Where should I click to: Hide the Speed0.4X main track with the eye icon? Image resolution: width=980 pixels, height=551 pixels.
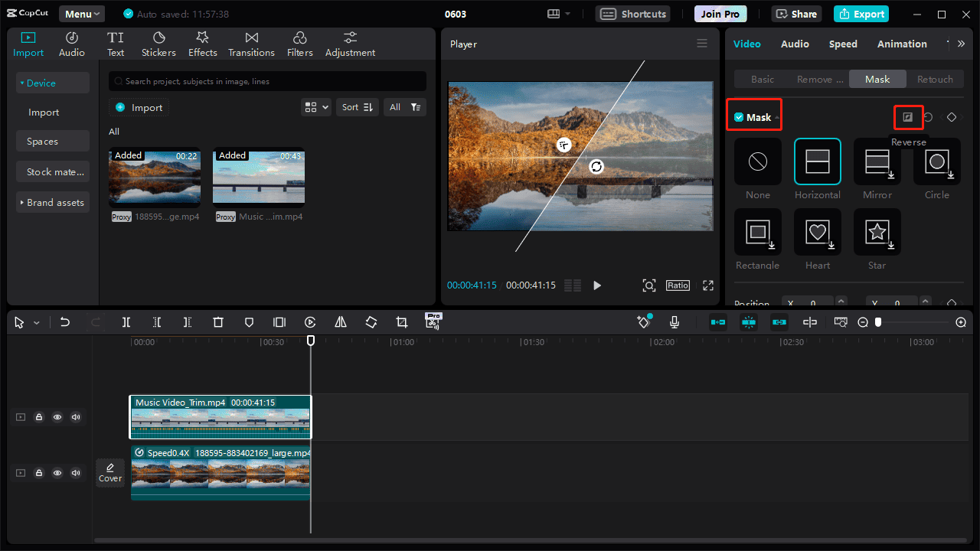coord(57,473)
